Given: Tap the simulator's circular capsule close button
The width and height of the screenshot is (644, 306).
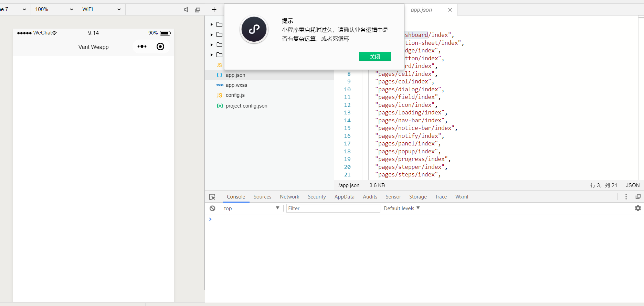Looking at the screenshot, I should (x=160, y=47).
